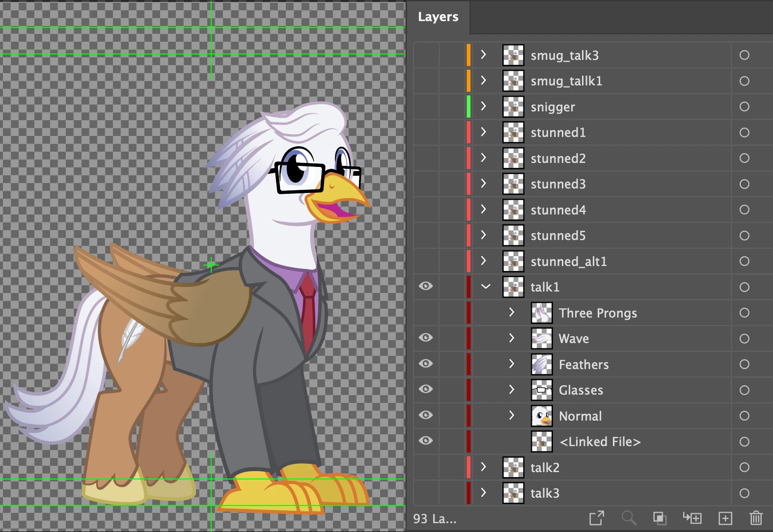Click target circle for stunned2 layer

coord(745,158)
